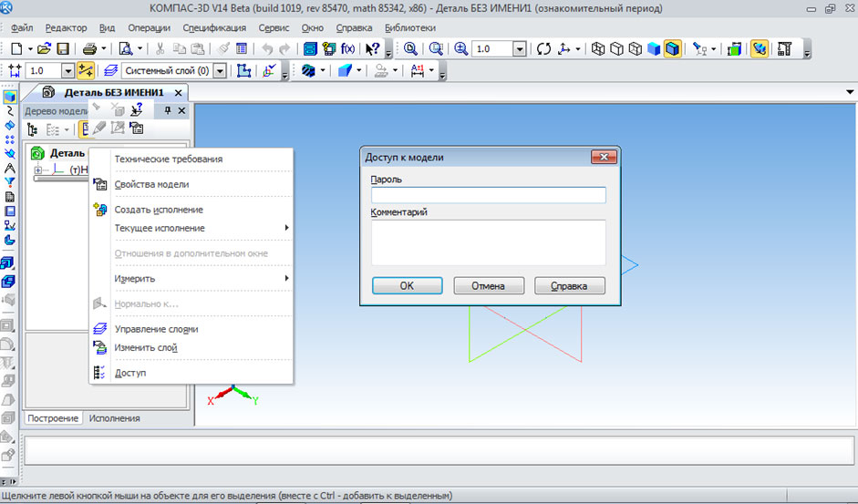Select wireframe display cube icon
Viewport: 858px width, 504px height.
[598, 48]
